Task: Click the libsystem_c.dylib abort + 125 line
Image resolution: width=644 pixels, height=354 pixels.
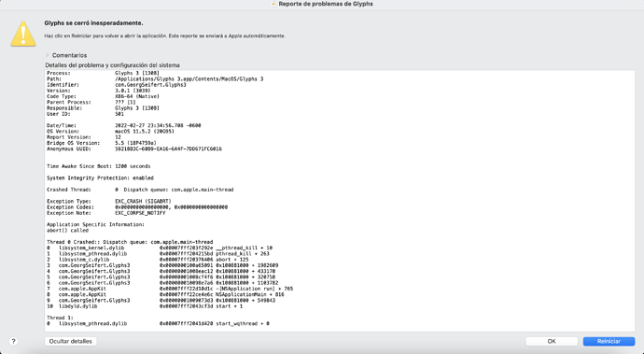Action: (147, 260)
